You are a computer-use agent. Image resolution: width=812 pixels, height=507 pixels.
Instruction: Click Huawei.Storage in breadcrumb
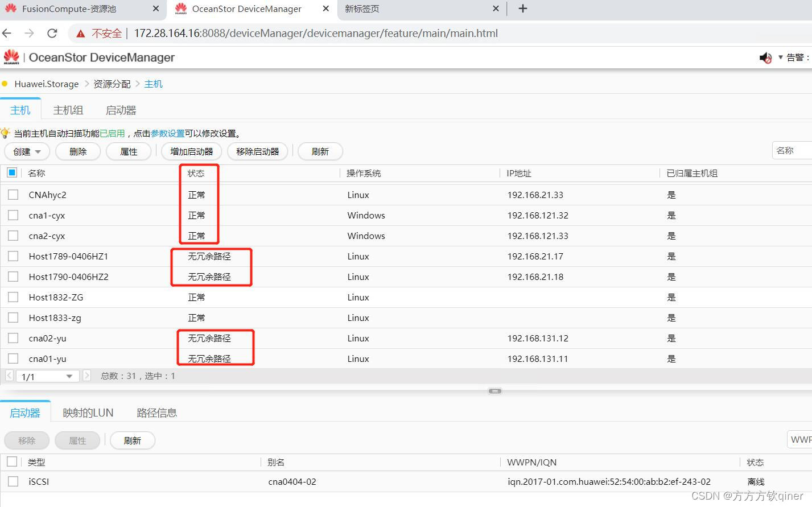(47, 84)
